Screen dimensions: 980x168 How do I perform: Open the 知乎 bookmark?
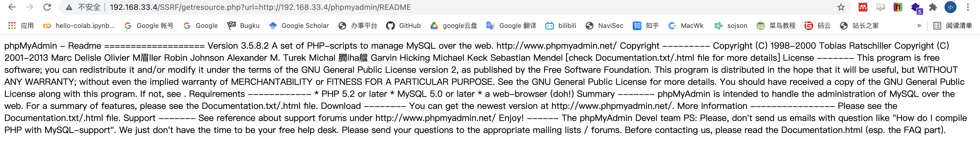(x=646, y=25)
